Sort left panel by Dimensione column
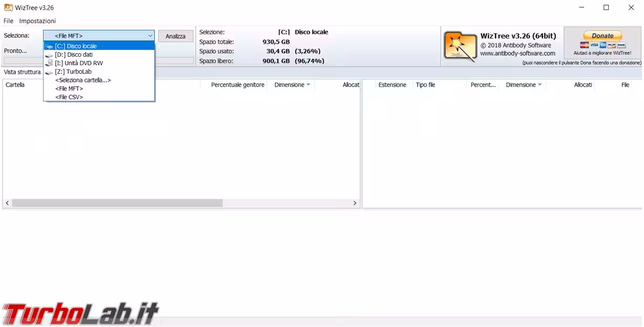644x327 pixels. click(x=292, y=85)
